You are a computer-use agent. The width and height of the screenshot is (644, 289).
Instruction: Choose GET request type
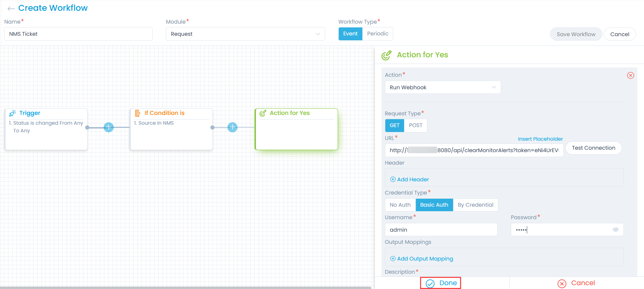click(394, 125)
